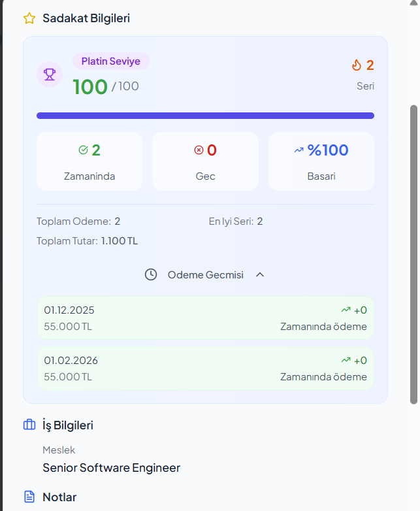Open the 01.02.2026 payment entry
420x511 pixels.
click(x=205, y=369)
